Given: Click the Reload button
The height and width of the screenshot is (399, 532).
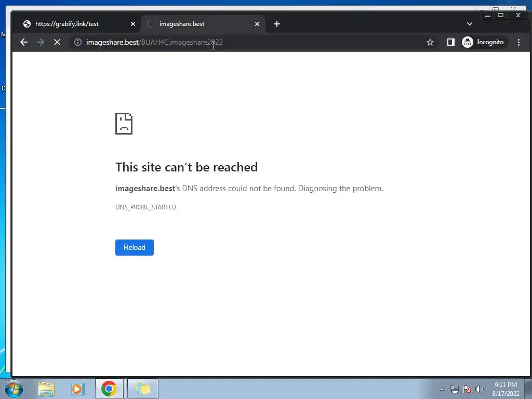Looking at the screenshot, I should [x=135, y=247].
